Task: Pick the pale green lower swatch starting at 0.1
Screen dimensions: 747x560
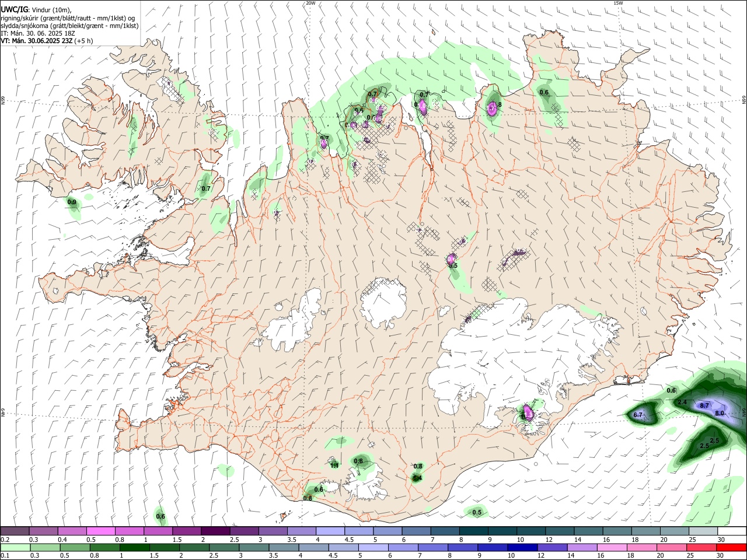Action: pos(15,547)
